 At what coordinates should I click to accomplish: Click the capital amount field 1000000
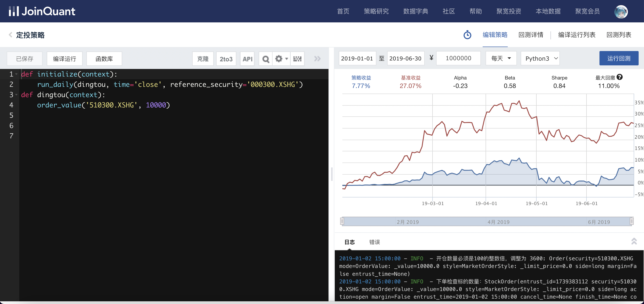pyautogui.click(x=458, y=58)
